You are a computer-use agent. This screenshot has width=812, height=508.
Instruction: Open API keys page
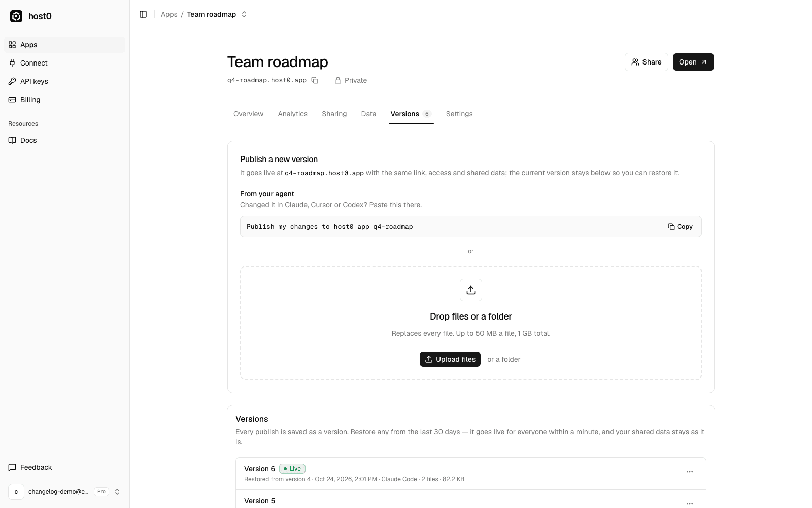[64, 81]
